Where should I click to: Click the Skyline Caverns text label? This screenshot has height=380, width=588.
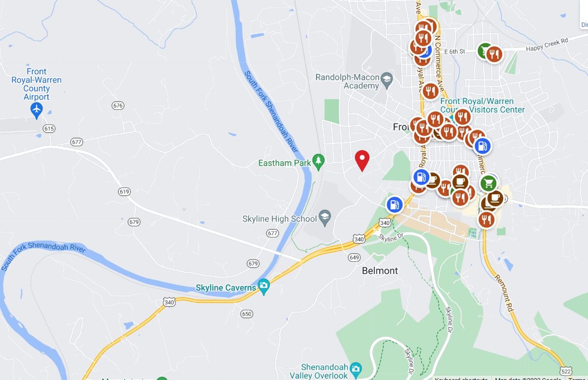(226, 288)
